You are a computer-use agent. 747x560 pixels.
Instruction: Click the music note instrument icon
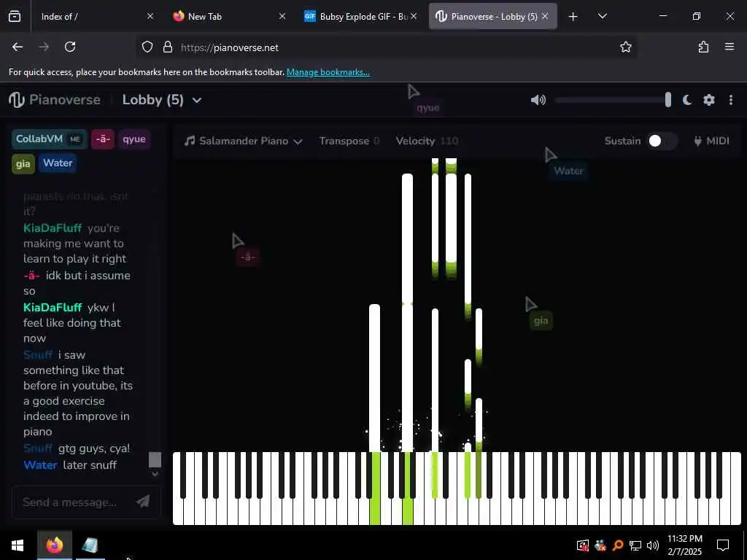pyautogui.click(x=190, y=141)
